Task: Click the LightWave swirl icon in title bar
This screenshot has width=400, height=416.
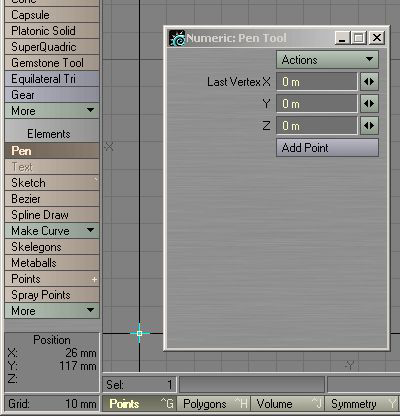Action: 177,38
